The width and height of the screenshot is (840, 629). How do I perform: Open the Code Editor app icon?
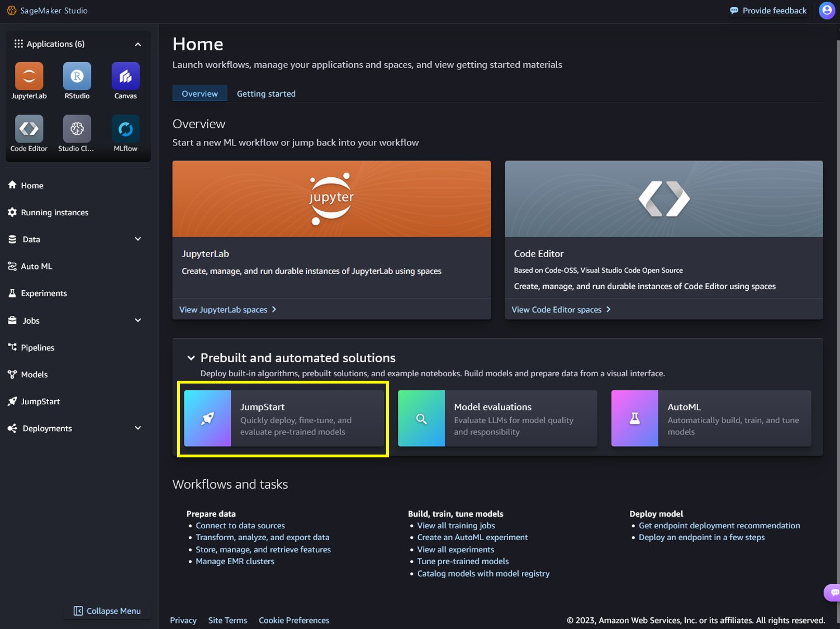click(29, 129)
